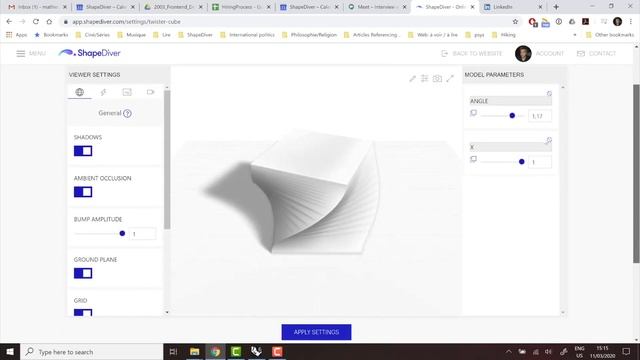Toggle the Grid switch

coord(83,313)
